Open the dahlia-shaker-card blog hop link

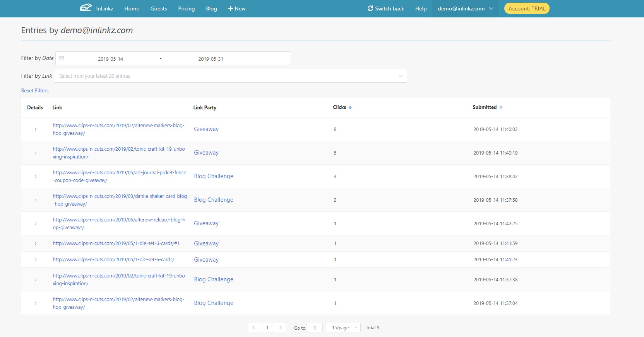120,200
